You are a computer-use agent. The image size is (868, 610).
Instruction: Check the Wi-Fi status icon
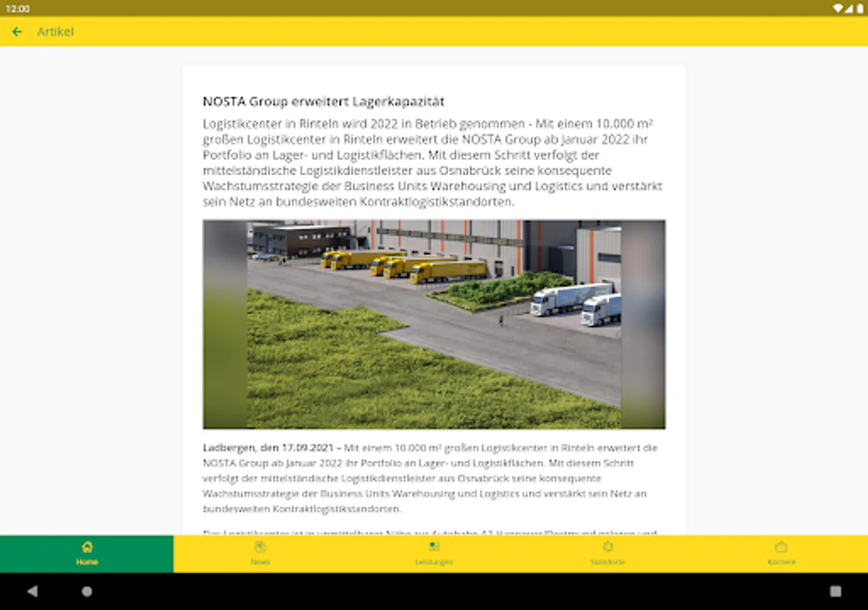point(838,8)
